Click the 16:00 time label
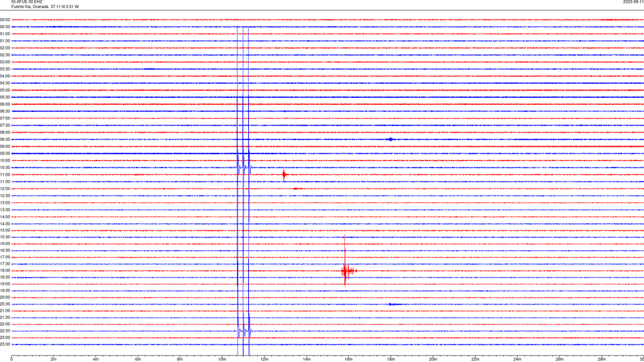Viewport: 644px width, 362px height. pos(5,244)
